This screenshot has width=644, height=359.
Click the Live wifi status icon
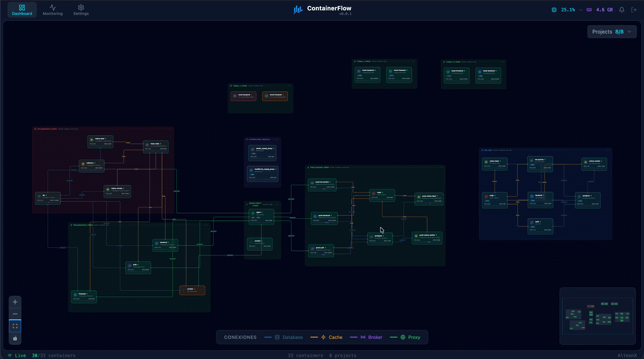tap(10, 356)
